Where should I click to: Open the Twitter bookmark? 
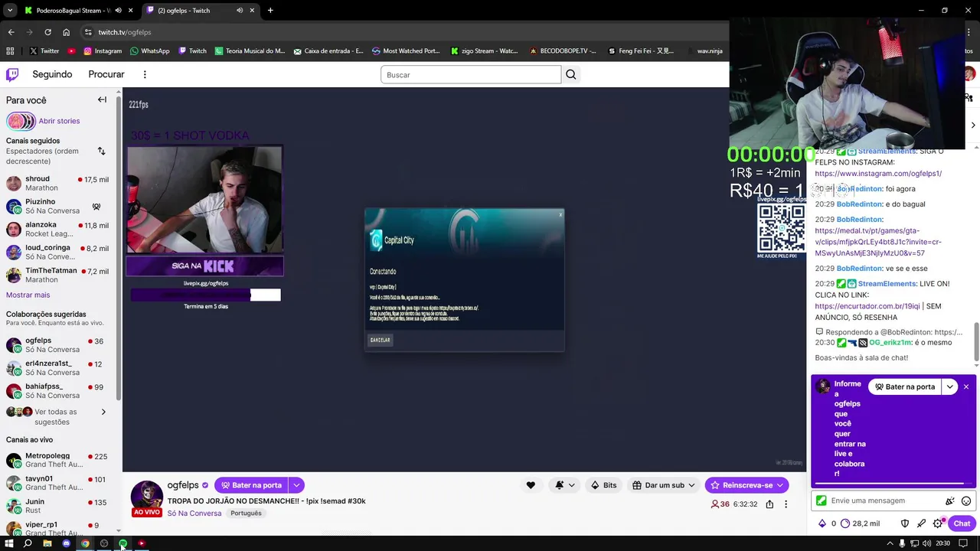click(44, 51)
